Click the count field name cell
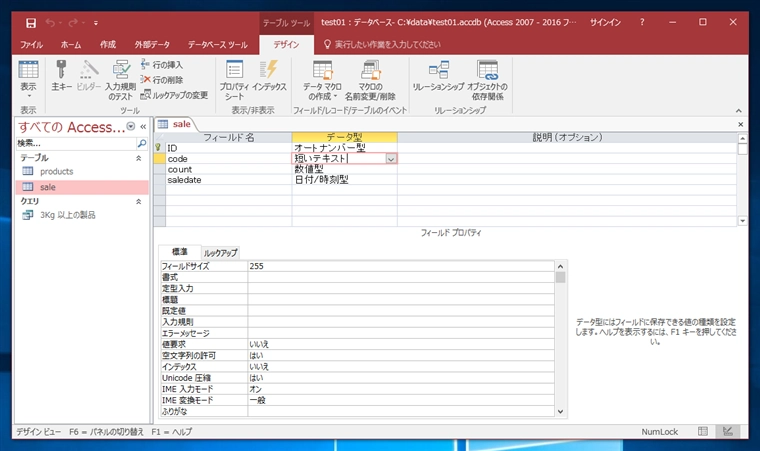The image size is (760, 451). click(x=229, y=169)
